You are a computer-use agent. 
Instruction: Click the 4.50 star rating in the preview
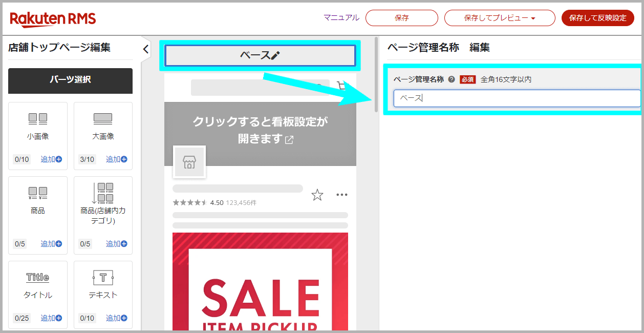[x=198, y=202]
